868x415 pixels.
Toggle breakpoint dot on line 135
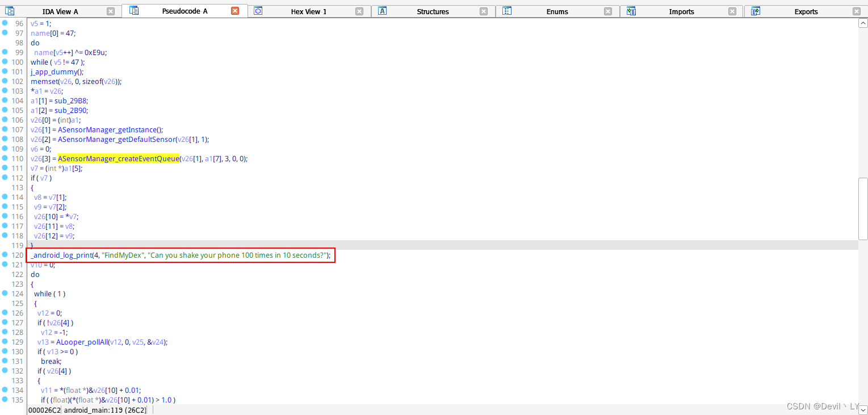pyautogui.click(x=5, y=399)
